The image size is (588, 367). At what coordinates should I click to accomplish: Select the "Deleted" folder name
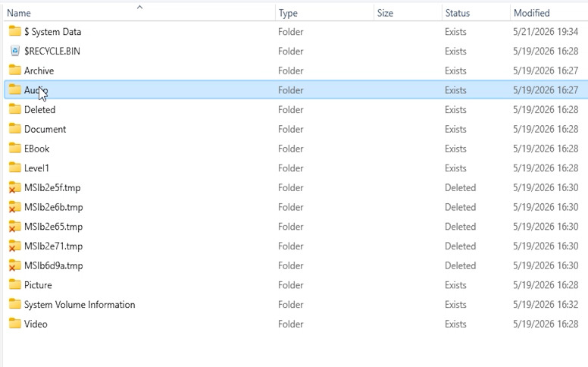(x=39, y=110)
